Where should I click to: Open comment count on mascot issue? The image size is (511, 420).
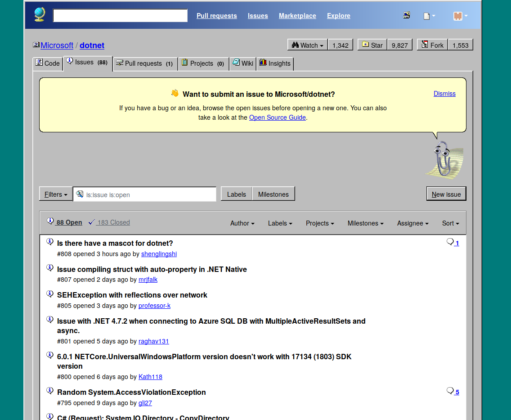tap(453, 243)
